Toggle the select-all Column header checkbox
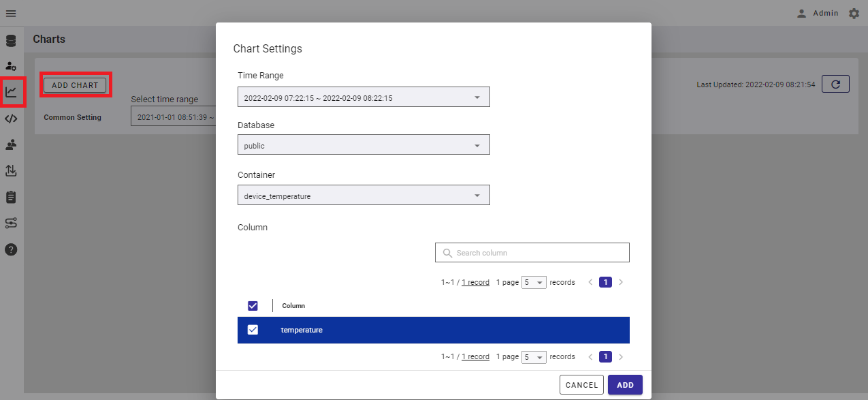 pyautogui.click(x=253, y=306)
